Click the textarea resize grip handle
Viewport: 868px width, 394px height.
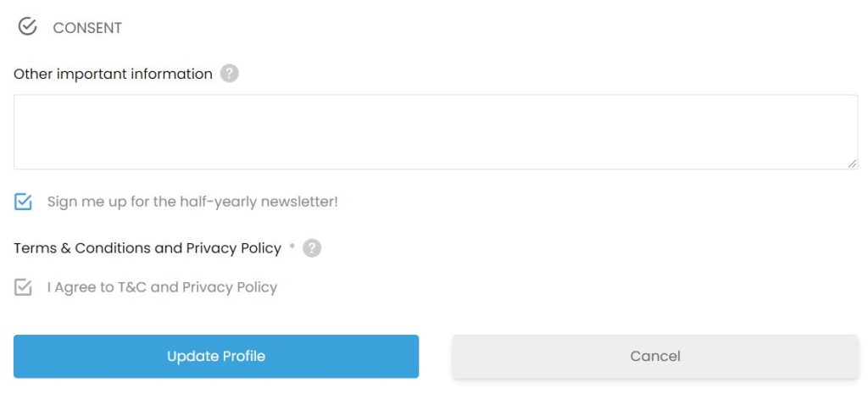tap(852, 163)
